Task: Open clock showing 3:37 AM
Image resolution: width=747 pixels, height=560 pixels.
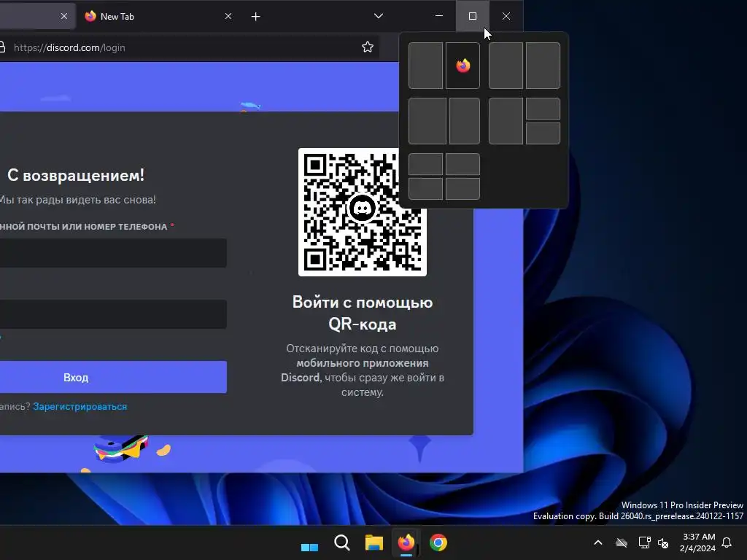Action: pos(697,542)
